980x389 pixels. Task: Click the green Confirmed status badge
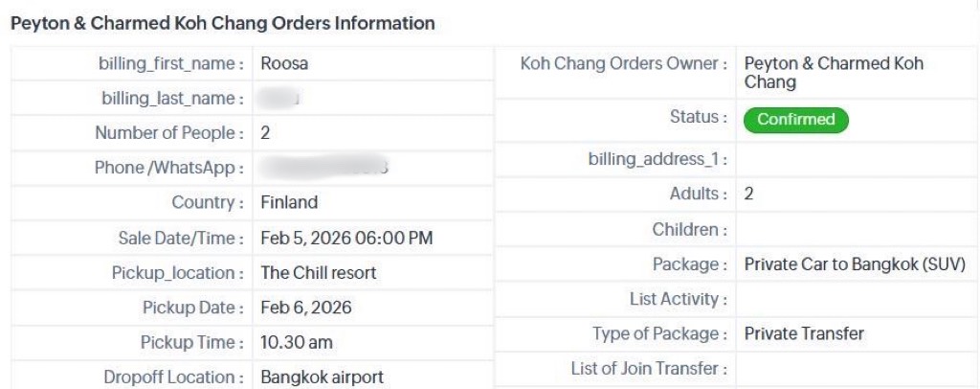796,120
